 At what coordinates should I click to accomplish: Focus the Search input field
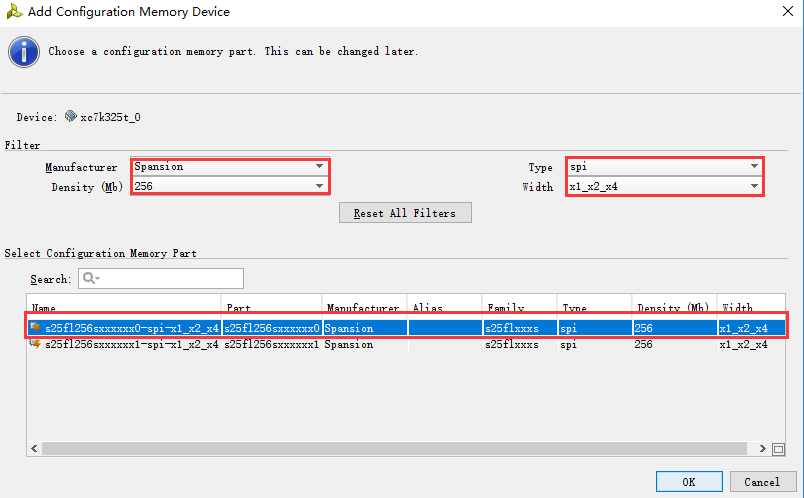[161, 278]
